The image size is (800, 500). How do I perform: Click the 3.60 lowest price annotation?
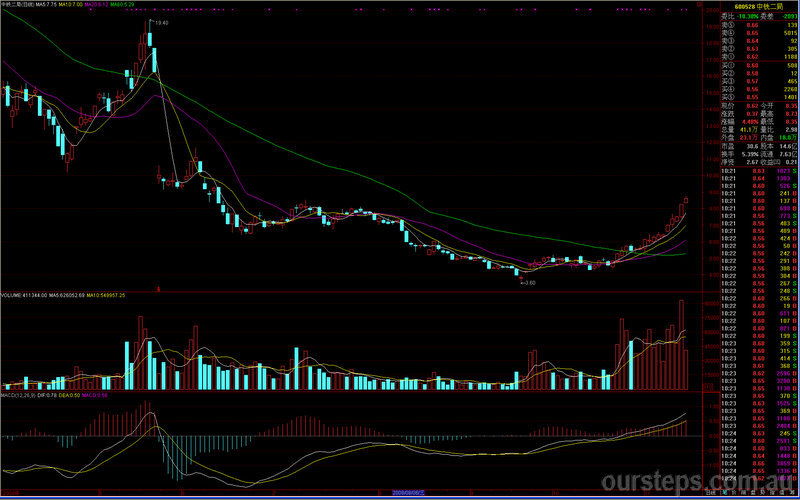[529, 282]
